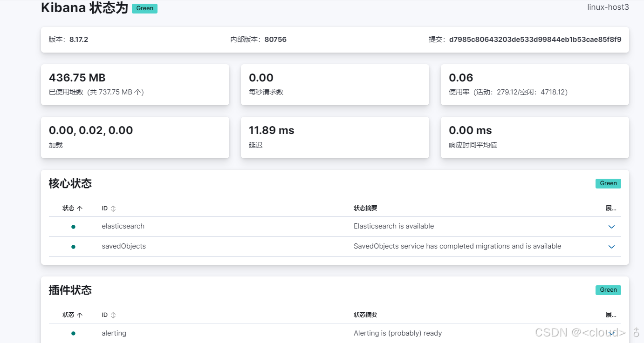Click the load value 0.00, 0.02, 0.00
This screenshot has height=343, width=644.
point(91,130)
